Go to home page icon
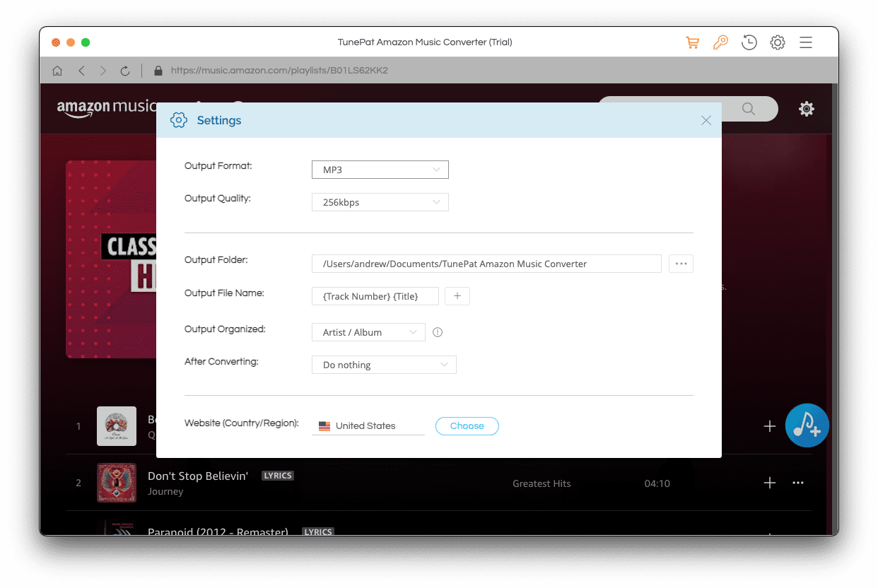 tap(57, 71)
